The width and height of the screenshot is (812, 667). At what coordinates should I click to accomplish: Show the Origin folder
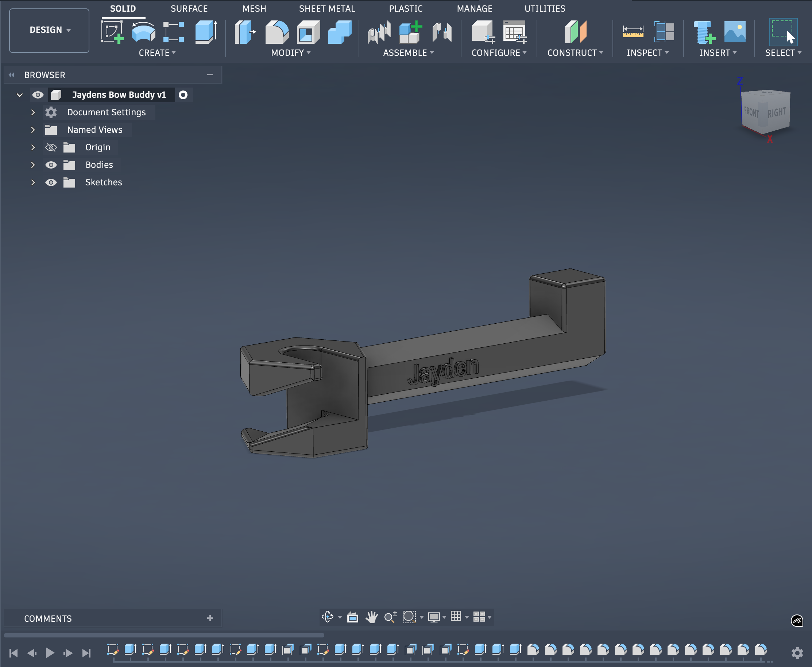pyautogui.click(x=51, y=147)
